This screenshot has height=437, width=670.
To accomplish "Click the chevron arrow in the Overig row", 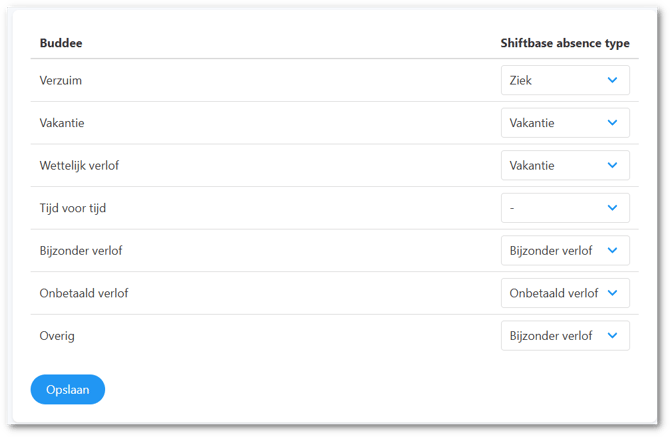I will coord(612,336).
